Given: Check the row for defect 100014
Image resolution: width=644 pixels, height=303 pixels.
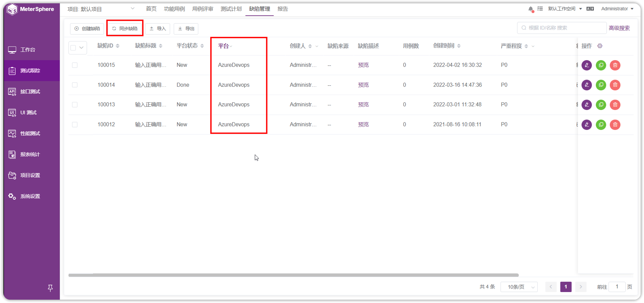Looking at the screenshot, I should click(x=75, y=85).
